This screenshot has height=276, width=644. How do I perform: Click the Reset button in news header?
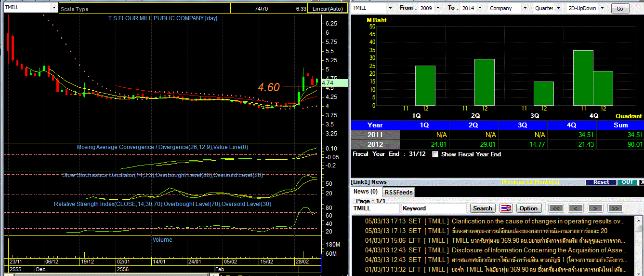(x=601, y=182)
